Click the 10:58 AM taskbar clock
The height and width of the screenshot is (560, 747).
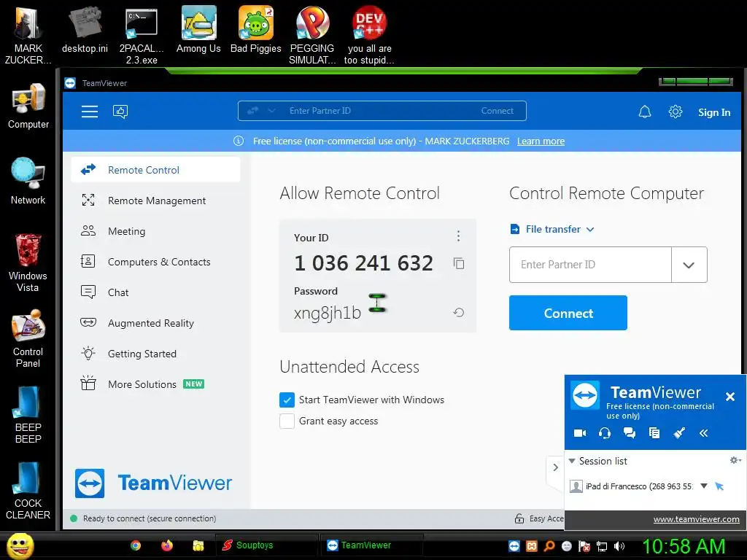click(684, 546)
